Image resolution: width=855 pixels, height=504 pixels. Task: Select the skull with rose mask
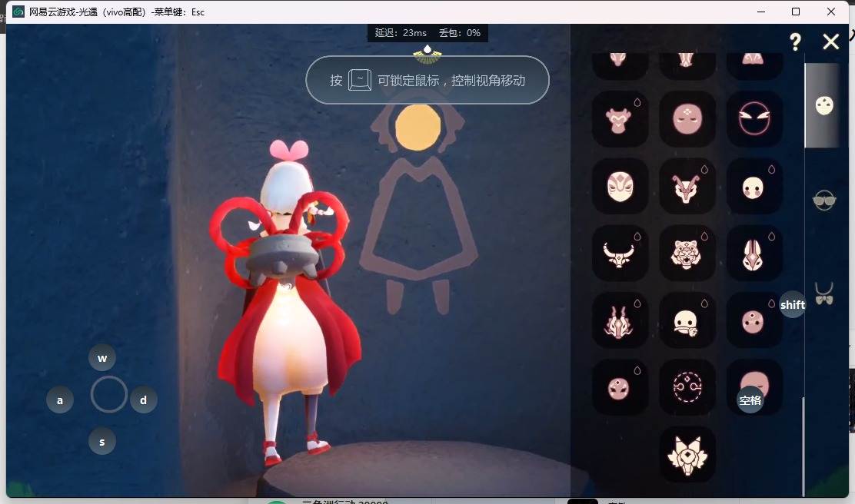(x=687, y=320)
